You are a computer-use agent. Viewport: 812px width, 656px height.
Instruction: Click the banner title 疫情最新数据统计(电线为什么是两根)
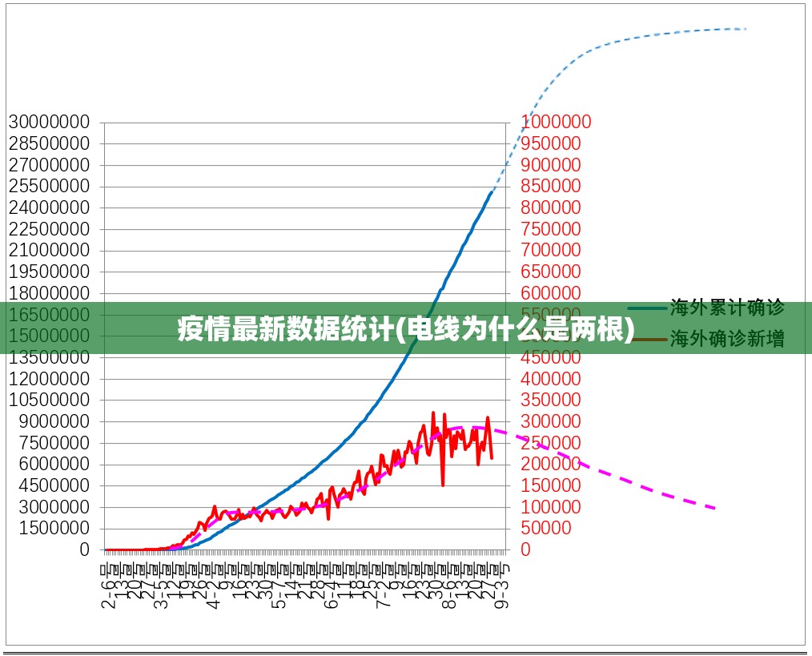point(406,328)
